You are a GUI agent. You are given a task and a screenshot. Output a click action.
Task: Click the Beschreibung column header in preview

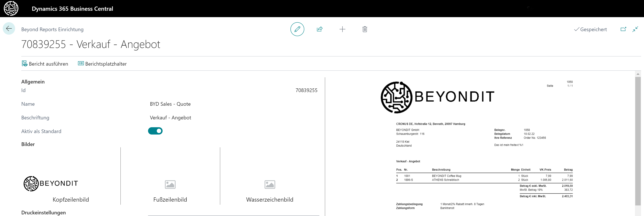[441, 170]
